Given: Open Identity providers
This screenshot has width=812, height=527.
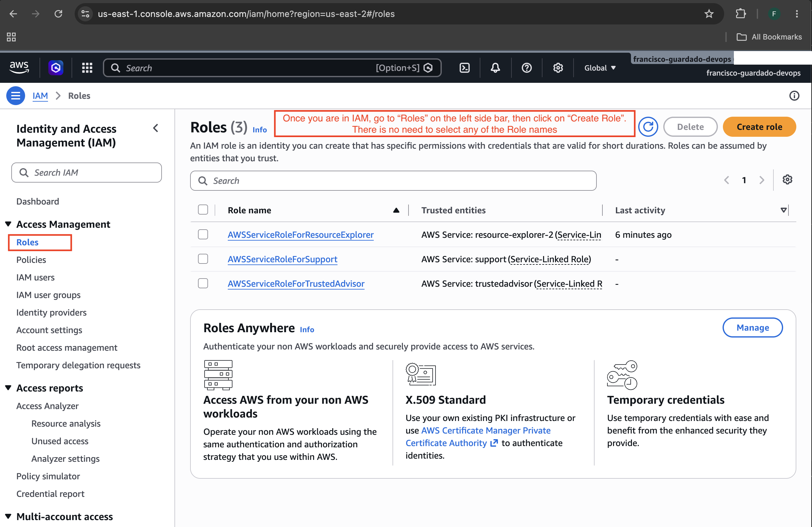Looking at the screenshot, I should point(51,312).
